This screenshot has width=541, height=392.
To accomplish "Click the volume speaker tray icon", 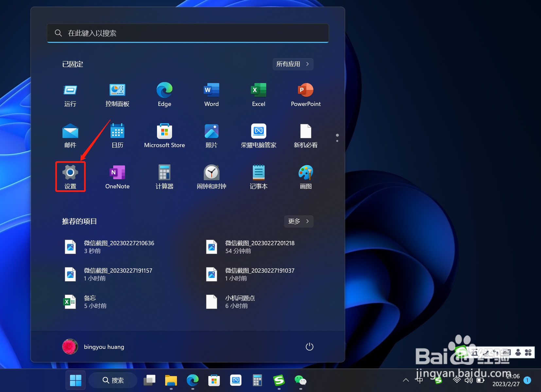I will click(x=469, y=380).
